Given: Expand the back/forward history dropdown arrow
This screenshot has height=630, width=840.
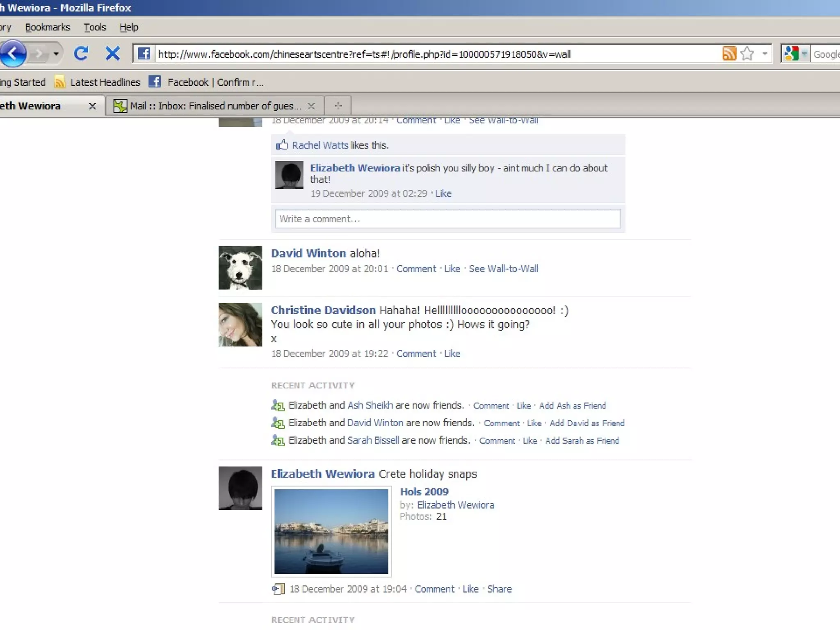Looking at the screenshot, I should click(56, 53).
